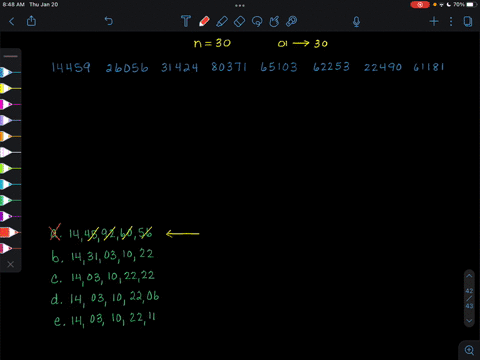
Task: Select the red Pen tool
Action: (204, 21)
